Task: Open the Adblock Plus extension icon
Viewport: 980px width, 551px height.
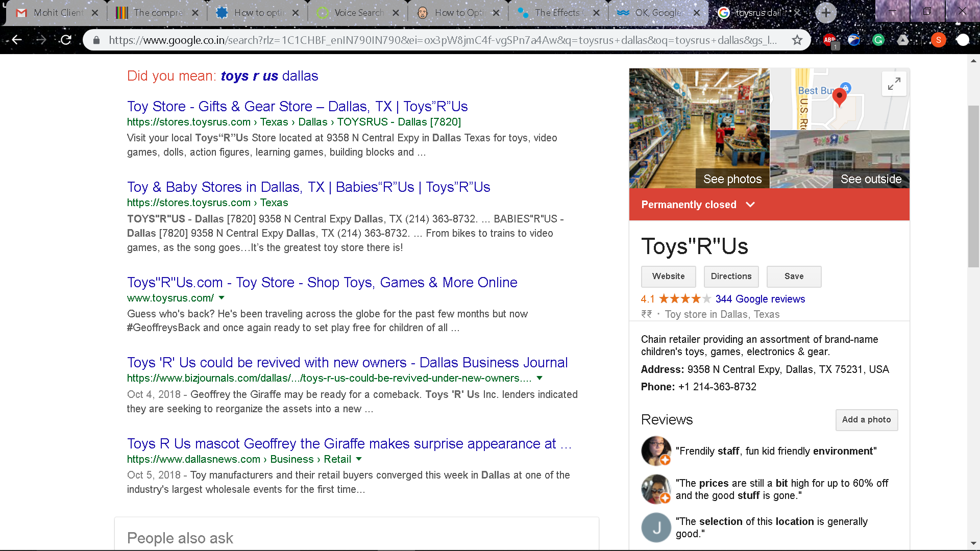Action: point(830,40)
